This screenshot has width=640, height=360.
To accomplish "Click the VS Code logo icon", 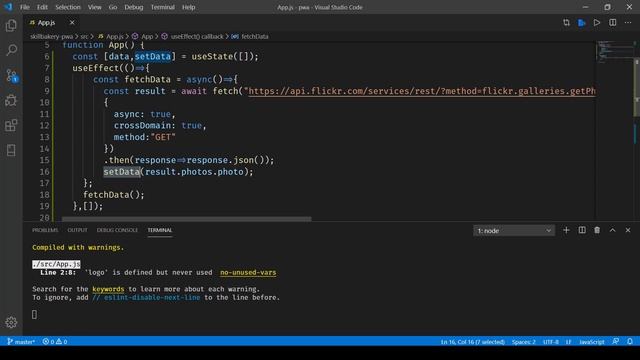I will (x=8, y=7).
